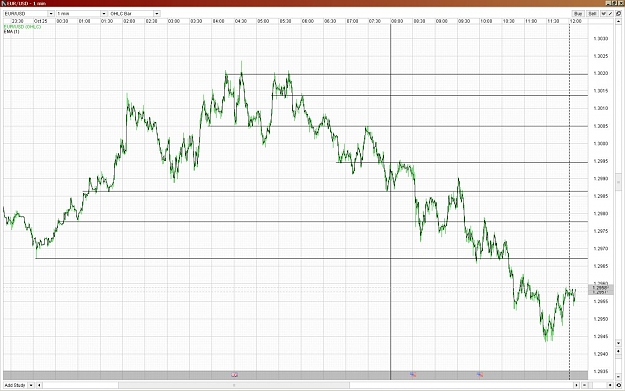This screenshot has height=391, width=625.
Task: Click the 04:00 time axis label
Action: tap(218, 21)
